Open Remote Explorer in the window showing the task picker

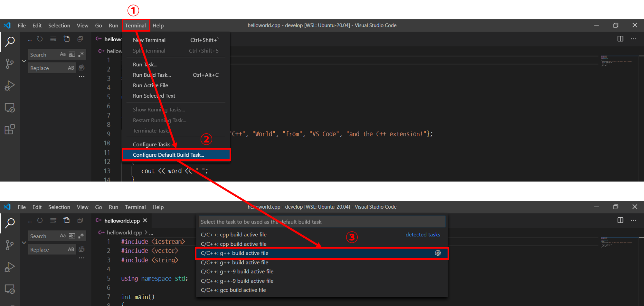10,289
